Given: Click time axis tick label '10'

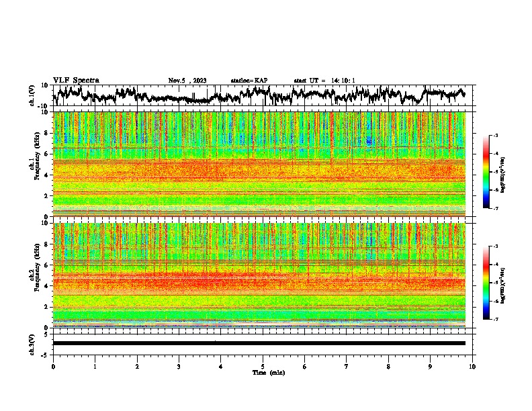Looking at the screenshot, I should click(472, 367).
